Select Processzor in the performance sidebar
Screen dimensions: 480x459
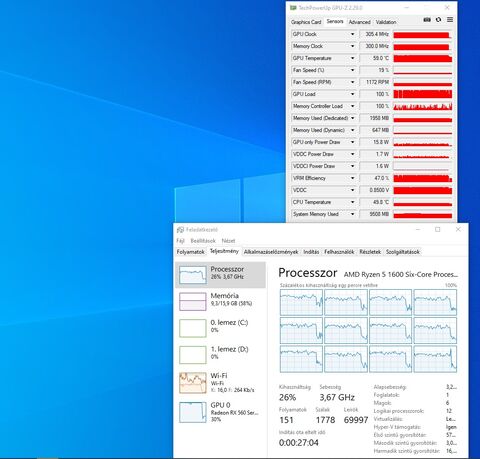pyautogui.click(x=220, y=275)
